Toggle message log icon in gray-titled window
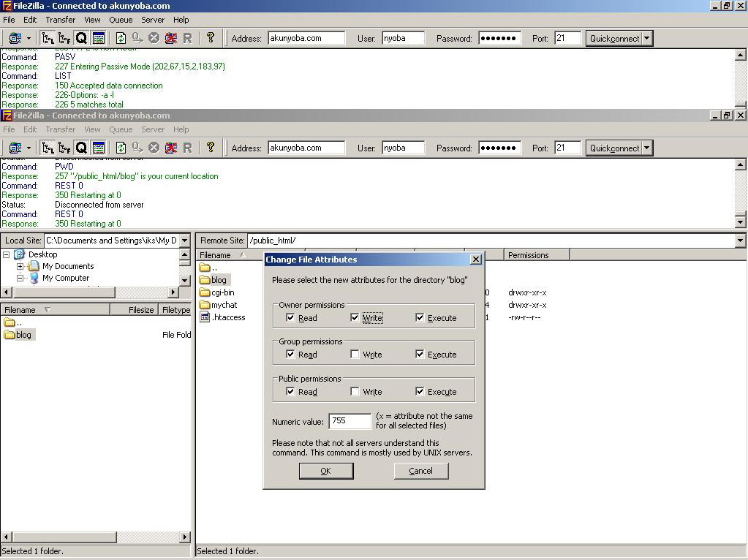The image size is (748, 560). point(98,148)
